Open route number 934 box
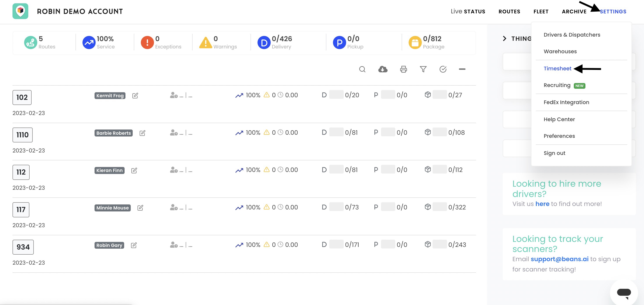The width and height of the screenshot is (644, 305). coord(23,247)
